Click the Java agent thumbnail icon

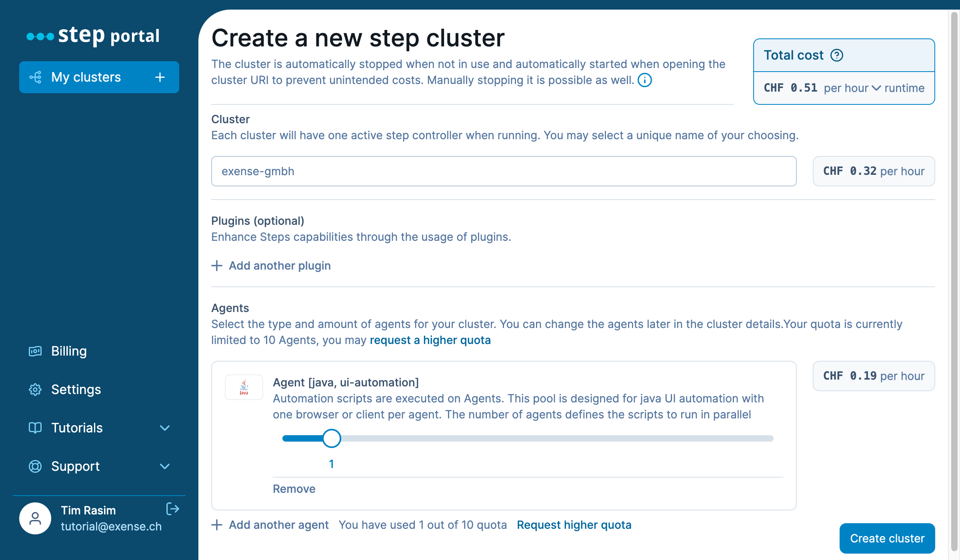click(x=244, y=387)
